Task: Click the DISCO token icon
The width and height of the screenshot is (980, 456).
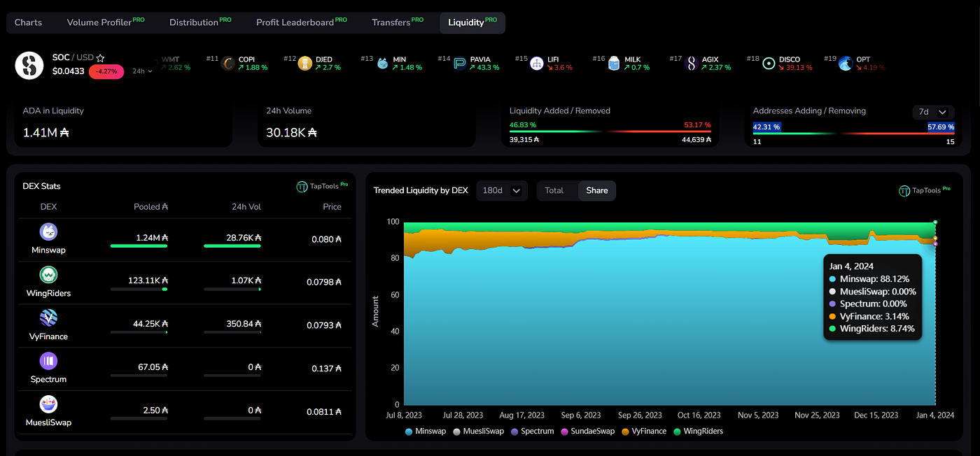Action: pos(769,64)
